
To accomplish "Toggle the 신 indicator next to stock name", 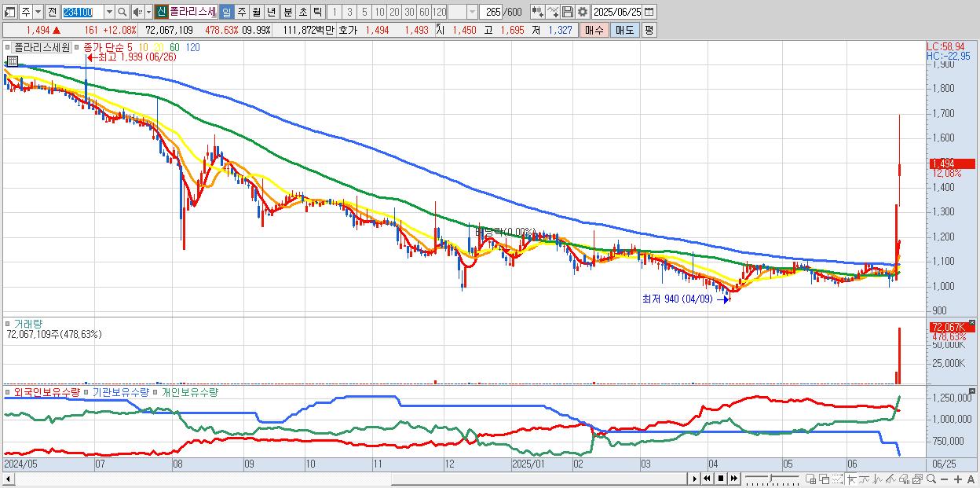I will (161, 12).
